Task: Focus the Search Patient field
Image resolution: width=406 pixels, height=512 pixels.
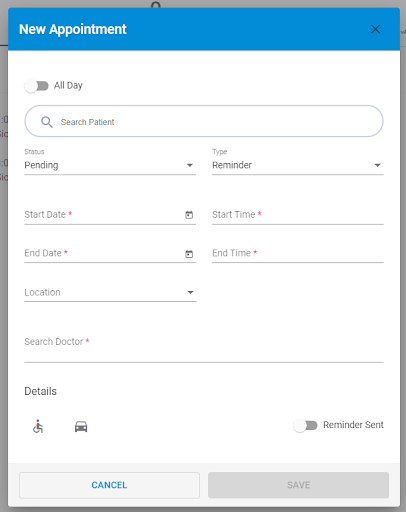Action: tap(204, 121)
